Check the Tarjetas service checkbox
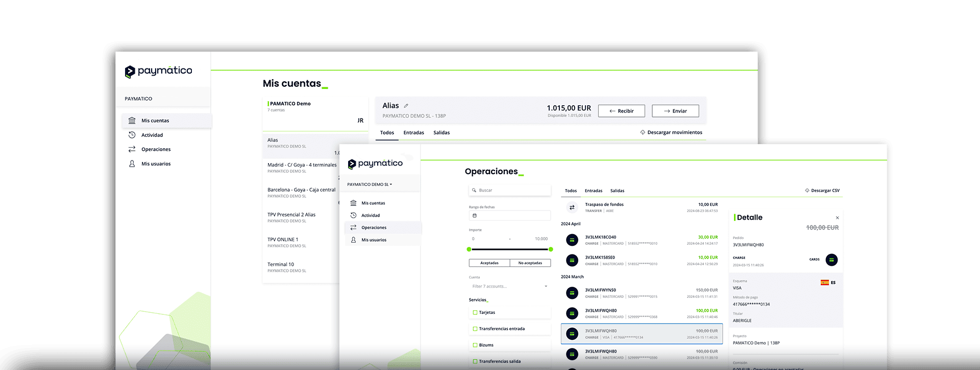 pyautogui.click(x=475, y=312)
